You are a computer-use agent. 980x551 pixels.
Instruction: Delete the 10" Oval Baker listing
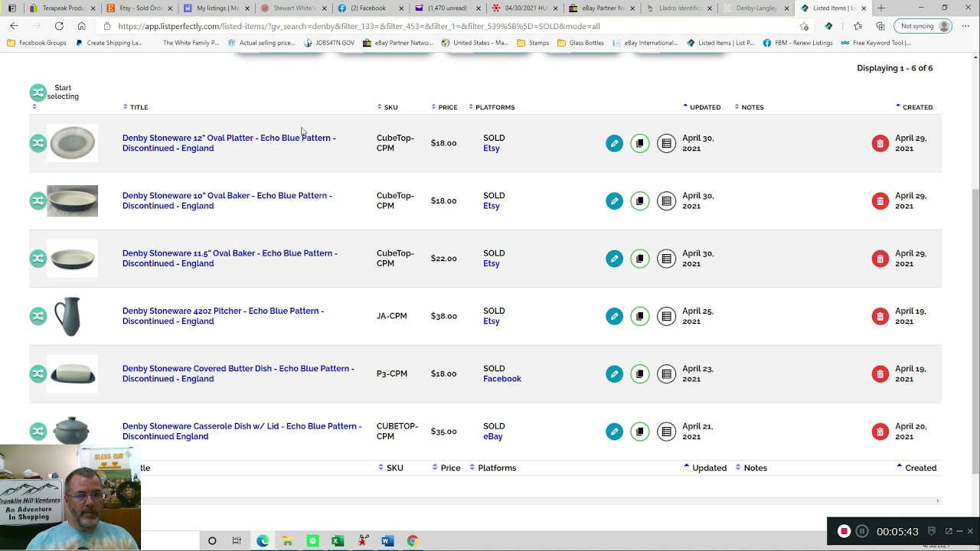tap(880, 201)
